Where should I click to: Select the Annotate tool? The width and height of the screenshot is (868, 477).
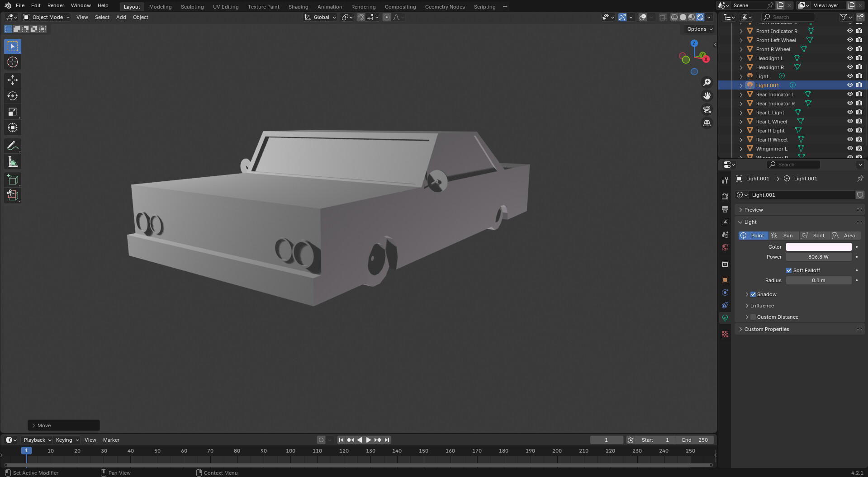12,146
